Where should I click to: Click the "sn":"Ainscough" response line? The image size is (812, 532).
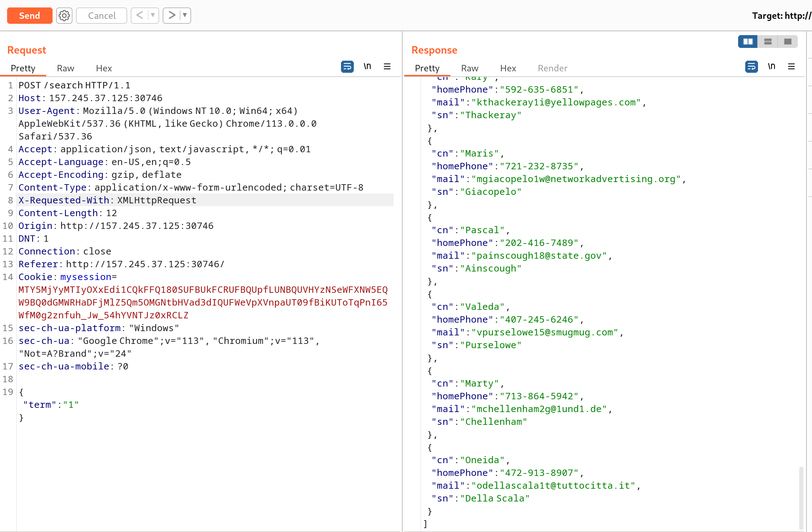[x=476, y=268]
